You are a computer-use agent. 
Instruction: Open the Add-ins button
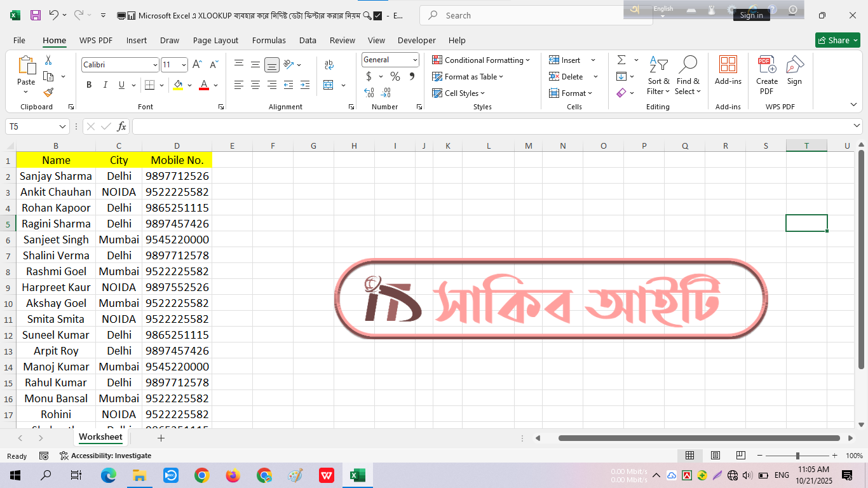728,70
